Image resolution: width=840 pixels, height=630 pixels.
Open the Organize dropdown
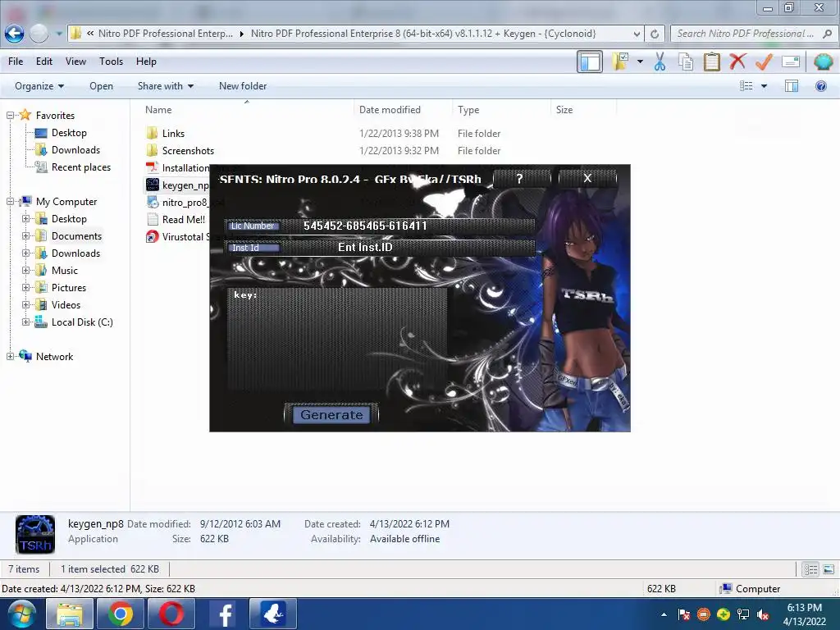pos(39,85)
